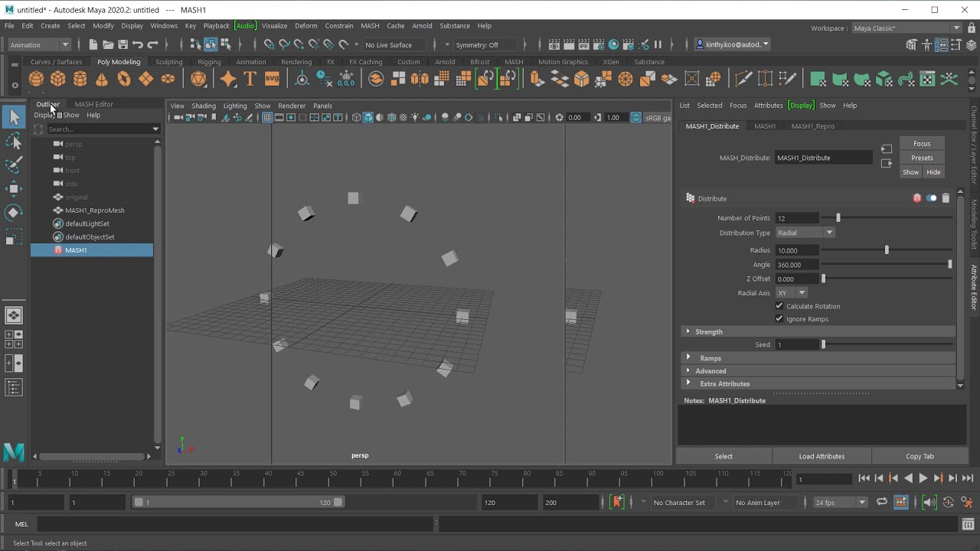Open the Radial Axis XY dropdown
The width and height of the screenshot is (980, 551).
pyautogui.click(x=792, y=293)
